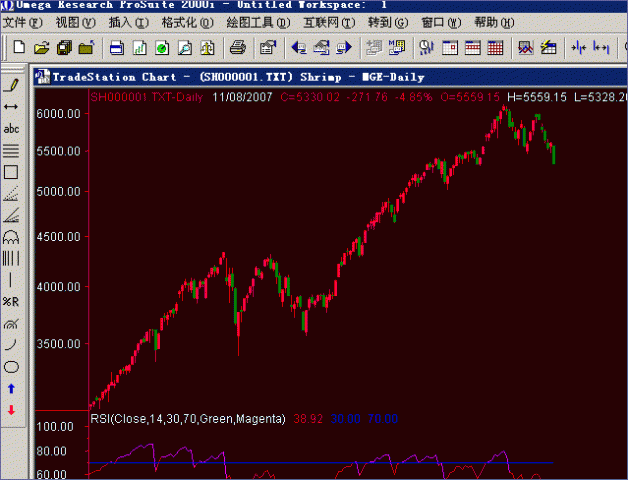Viewport: 628px width, 480px height.
Task: Pick the pencil trendline drawing tool
Action: click(x=12, y=84)
